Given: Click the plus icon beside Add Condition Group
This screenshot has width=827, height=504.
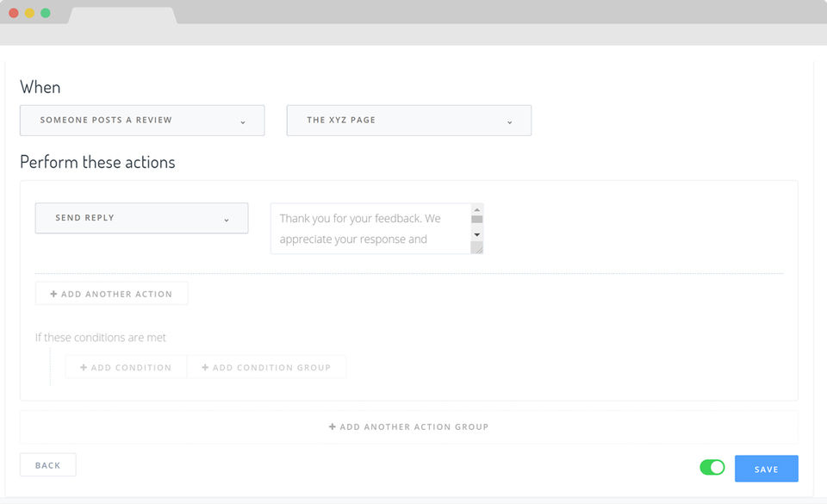Looking at the screenshot, I should [x=205, y=368].
